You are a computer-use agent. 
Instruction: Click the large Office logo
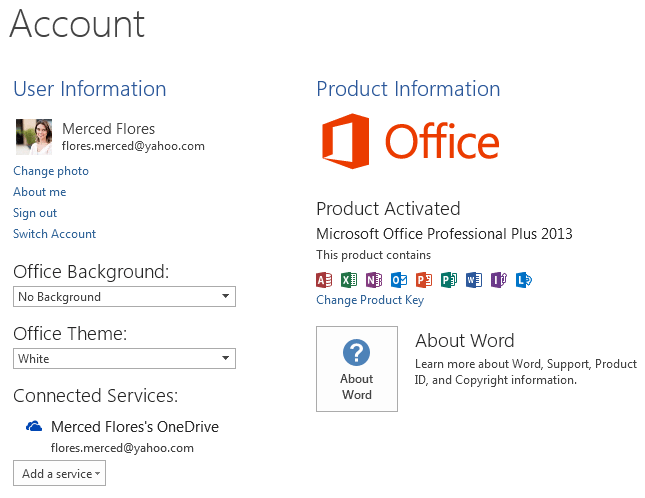(410, 142)
